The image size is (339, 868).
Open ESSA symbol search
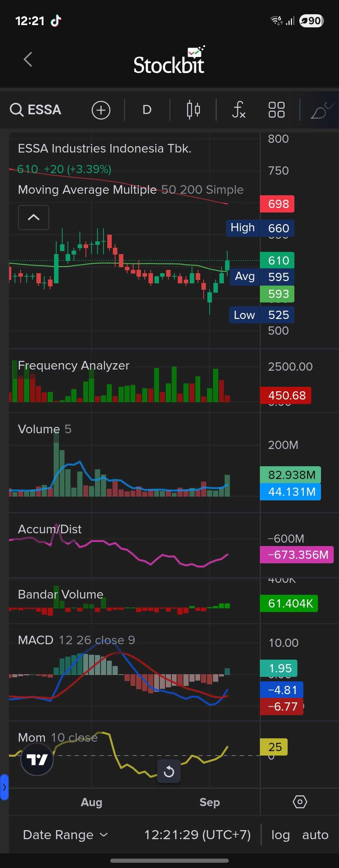pos(36,110)
